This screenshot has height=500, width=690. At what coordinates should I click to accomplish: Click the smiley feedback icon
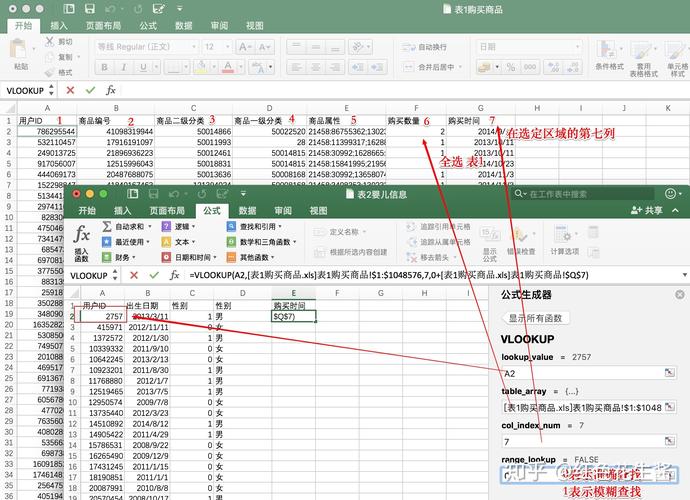(670, 194)
